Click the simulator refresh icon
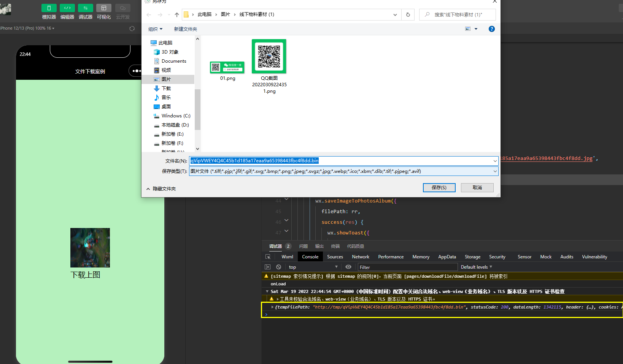 click(132, 28)
